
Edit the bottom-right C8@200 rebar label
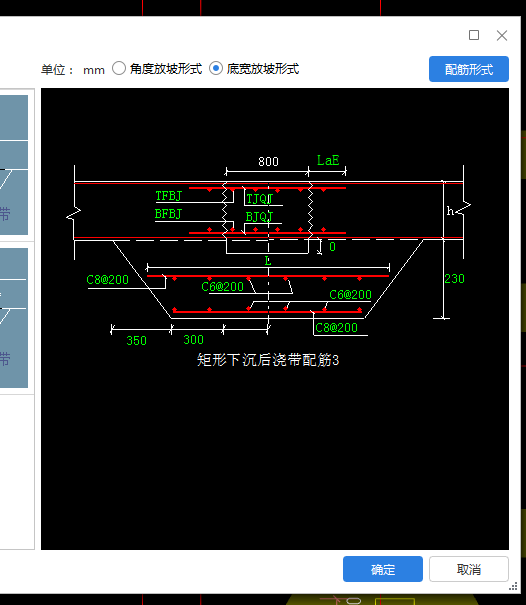[337, 328]
